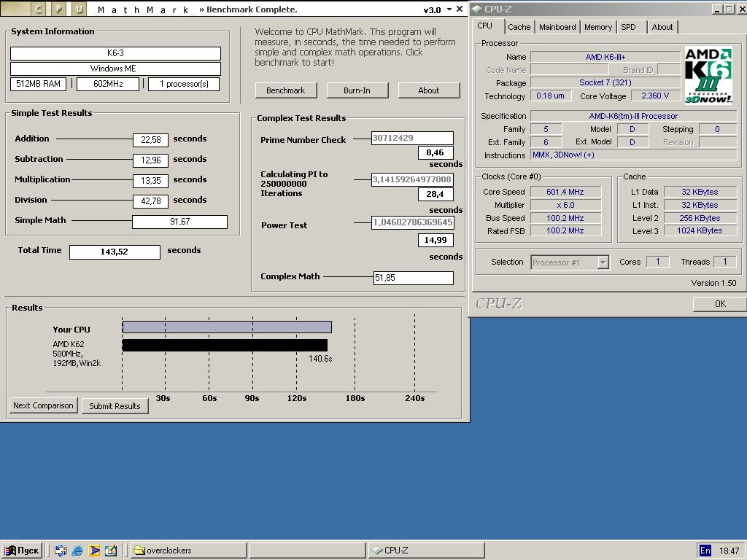Click the Core Speed value 601.4 MHz
Viewport: 747px width, 560px height.
tap(565, 192)
